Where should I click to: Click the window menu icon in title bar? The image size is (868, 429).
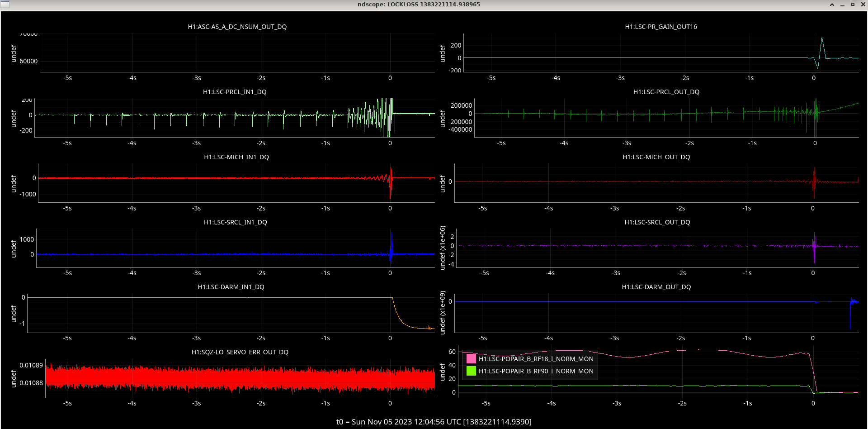coord(5,4)
